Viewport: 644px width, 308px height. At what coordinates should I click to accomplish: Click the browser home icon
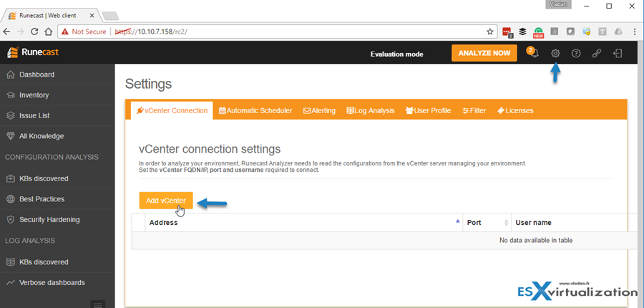pos(49,32)
